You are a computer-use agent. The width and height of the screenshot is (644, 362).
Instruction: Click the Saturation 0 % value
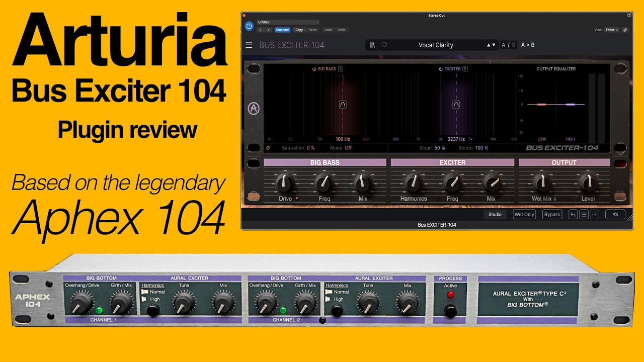click(310, 148)
